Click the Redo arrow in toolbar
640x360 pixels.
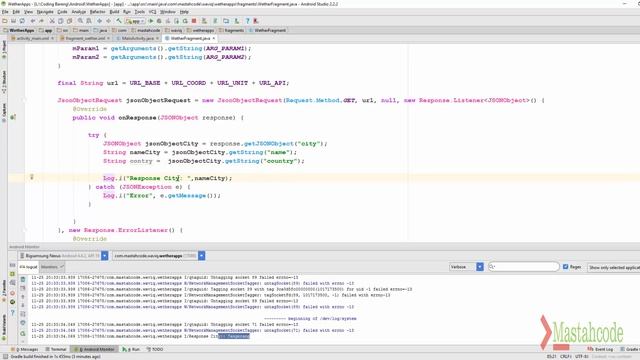click(42, 21)
